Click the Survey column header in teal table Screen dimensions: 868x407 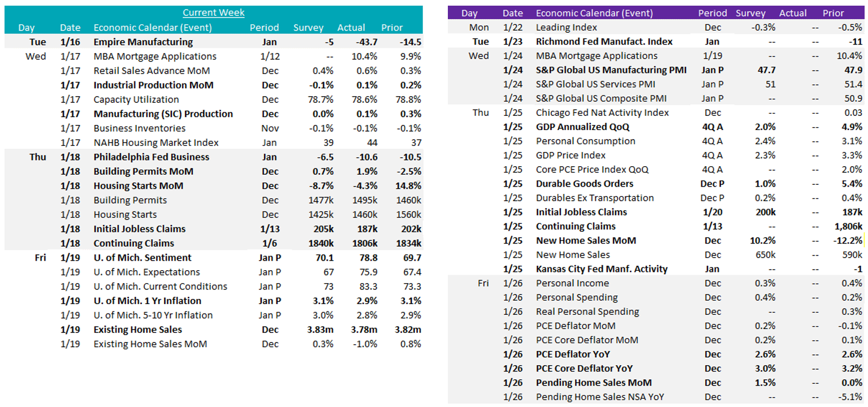coord(308,27)
